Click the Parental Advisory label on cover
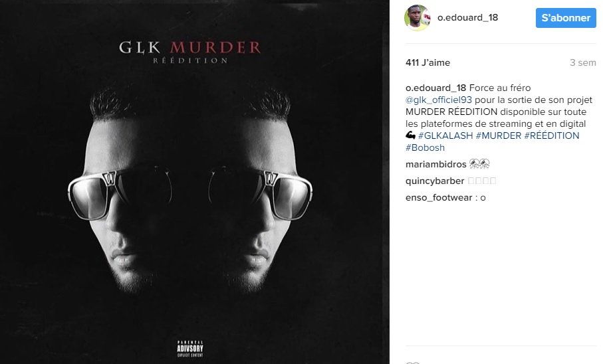 190,349
